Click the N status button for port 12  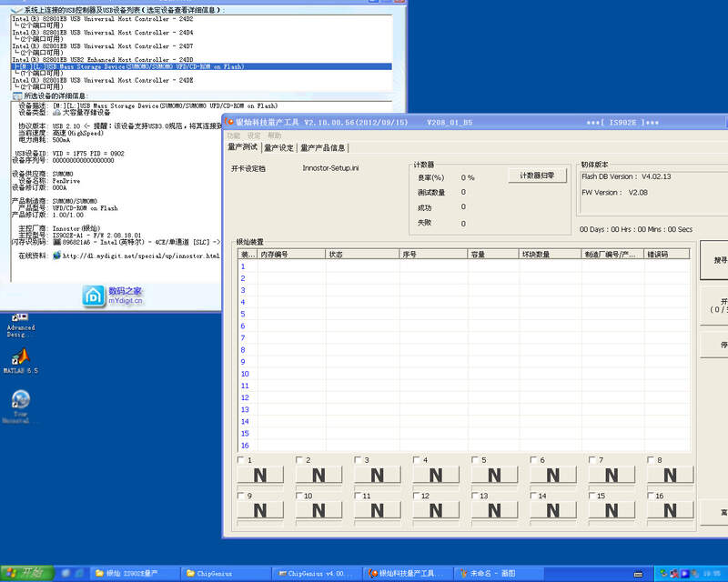tap(435, 510)
